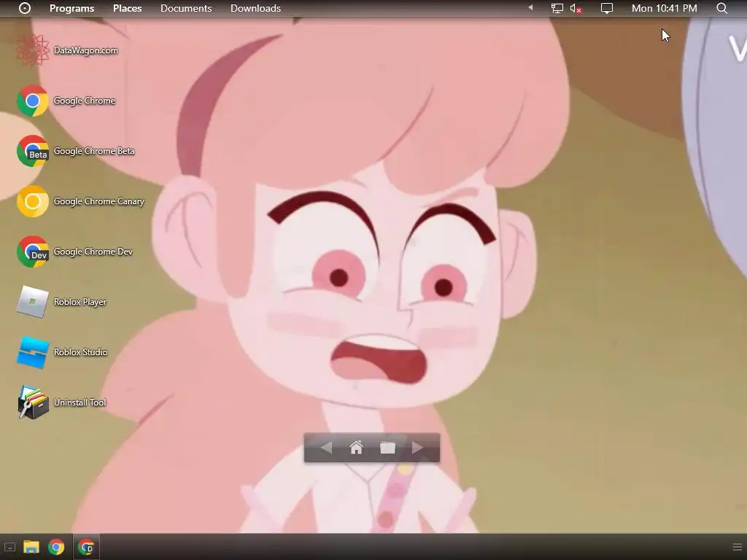The width and height of the screenshot is (747, 560).
Task: Click the Roblox Studio label text
Action: point(80,352)
